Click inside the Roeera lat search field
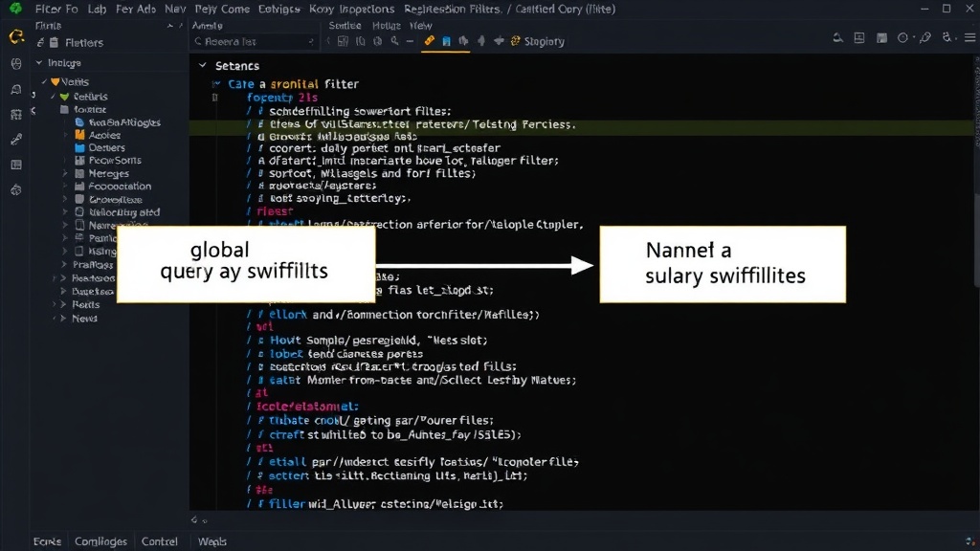 pyautogui.click(x=253, y=42)
